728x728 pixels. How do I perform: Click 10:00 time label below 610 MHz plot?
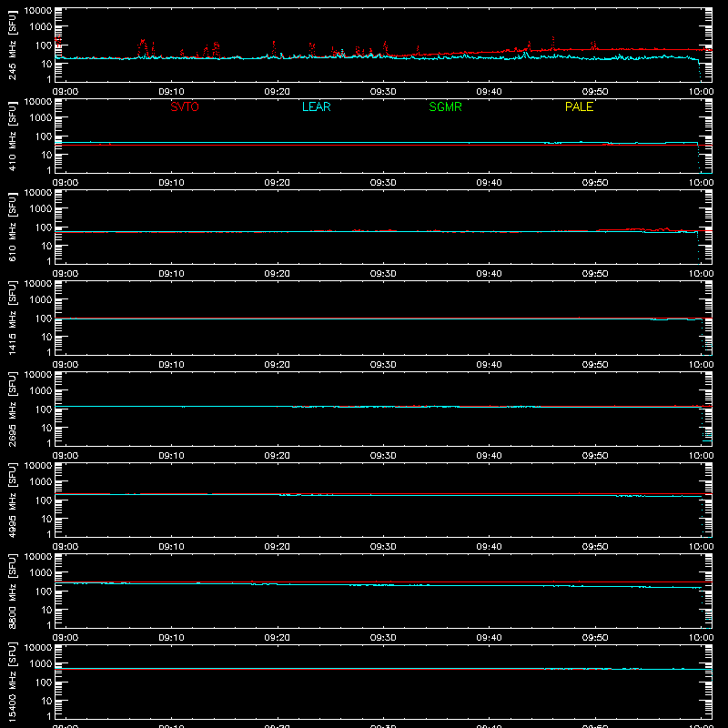point(701,274)
